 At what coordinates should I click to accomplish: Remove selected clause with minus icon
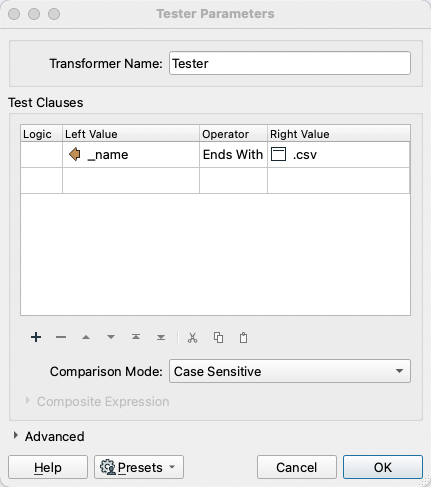(61, 337)
